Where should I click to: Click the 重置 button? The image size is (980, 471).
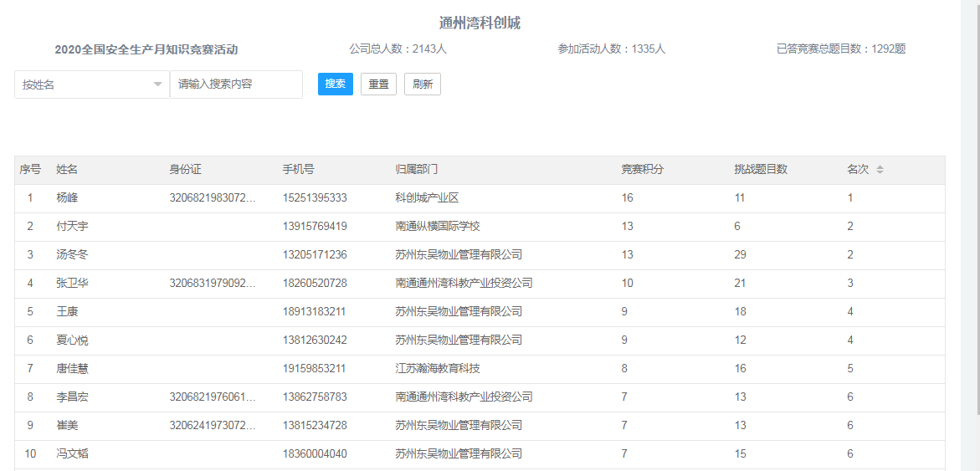coord(379,84)
